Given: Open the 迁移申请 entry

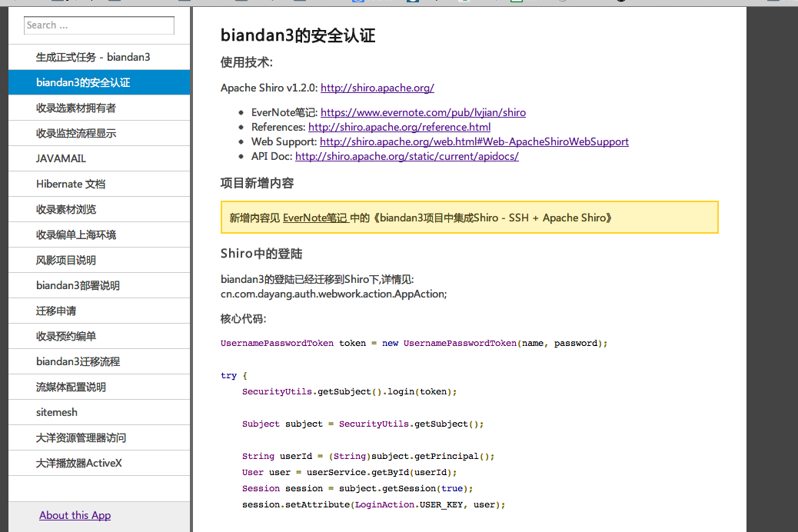Looking at the screenshot, I should coord(56,311).
